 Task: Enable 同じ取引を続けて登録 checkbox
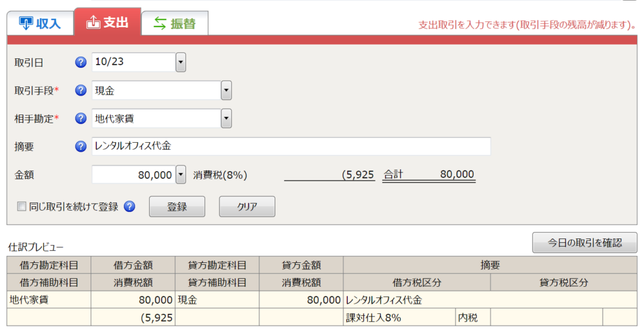21,206
